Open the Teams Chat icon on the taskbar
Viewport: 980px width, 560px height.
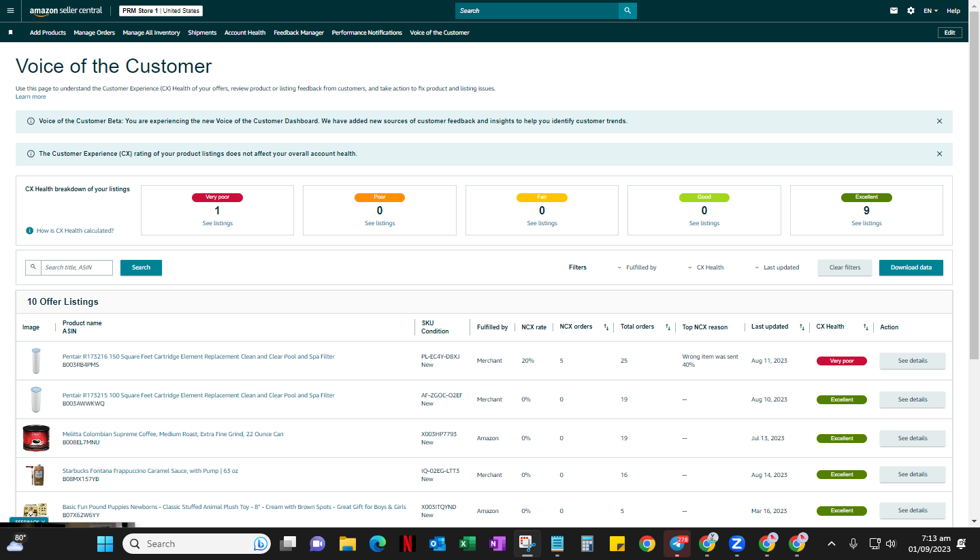click(x=317, y=544)
